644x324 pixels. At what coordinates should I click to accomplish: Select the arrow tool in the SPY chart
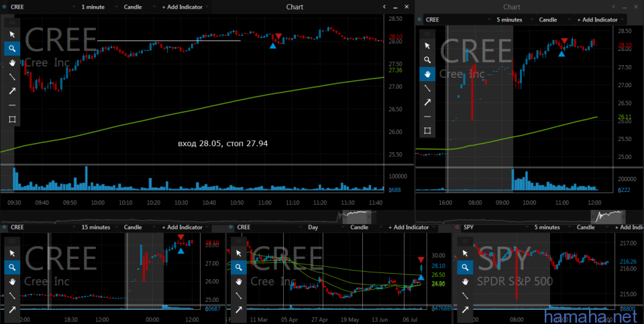pyautogui.click(x=465, y=310)
